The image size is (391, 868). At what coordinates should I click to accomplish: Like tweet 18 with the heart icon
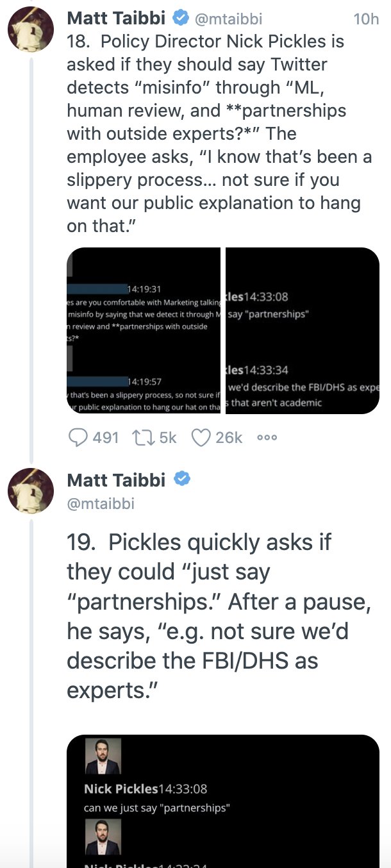(x=202, y=437)
